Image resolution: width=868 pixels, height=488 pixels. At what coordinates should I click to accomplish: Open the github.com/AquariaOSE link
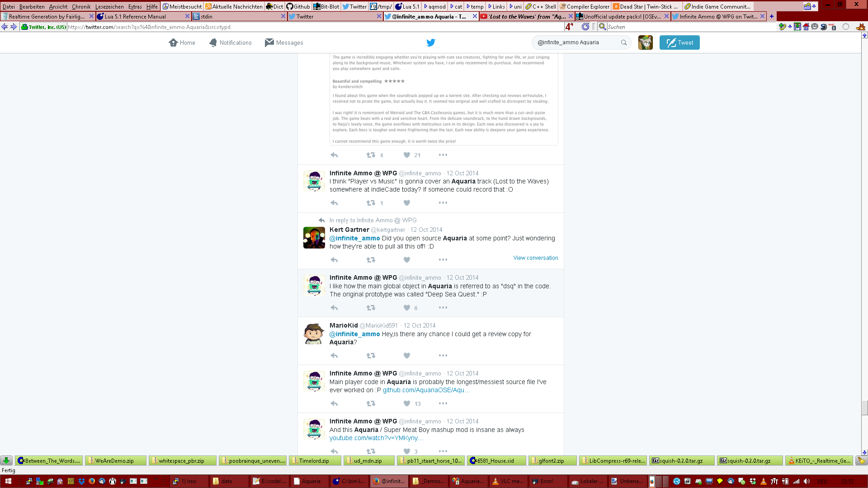(426, 390)
